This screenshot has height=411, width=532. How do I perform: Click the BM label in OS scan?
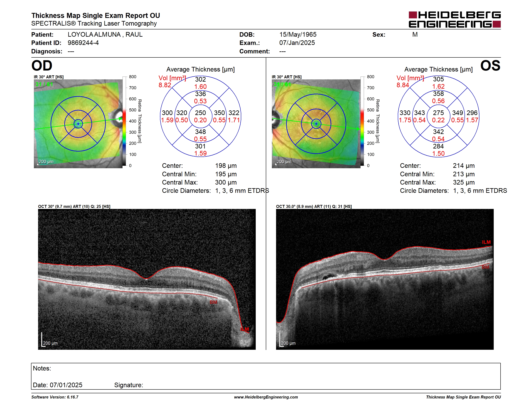click(x=485, y=267)
